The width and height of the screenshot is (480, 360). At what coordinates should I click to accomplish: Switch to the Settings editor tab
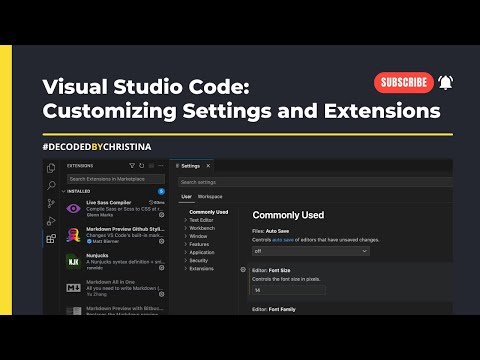(191, 166)
